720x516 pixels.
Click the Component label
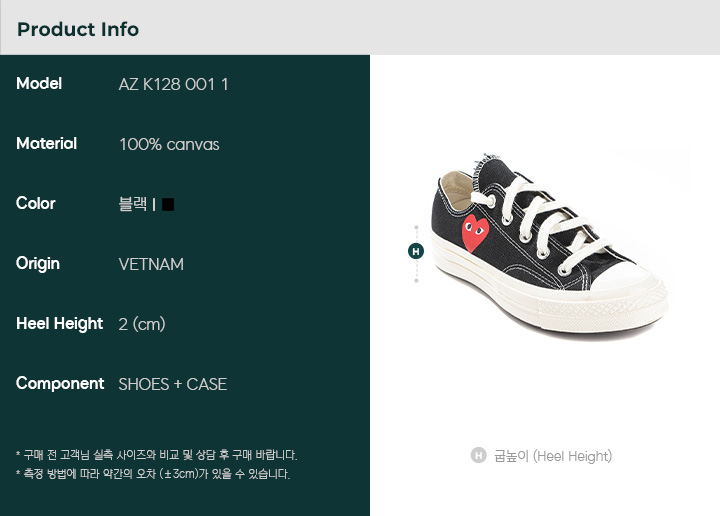pos(60,384)
